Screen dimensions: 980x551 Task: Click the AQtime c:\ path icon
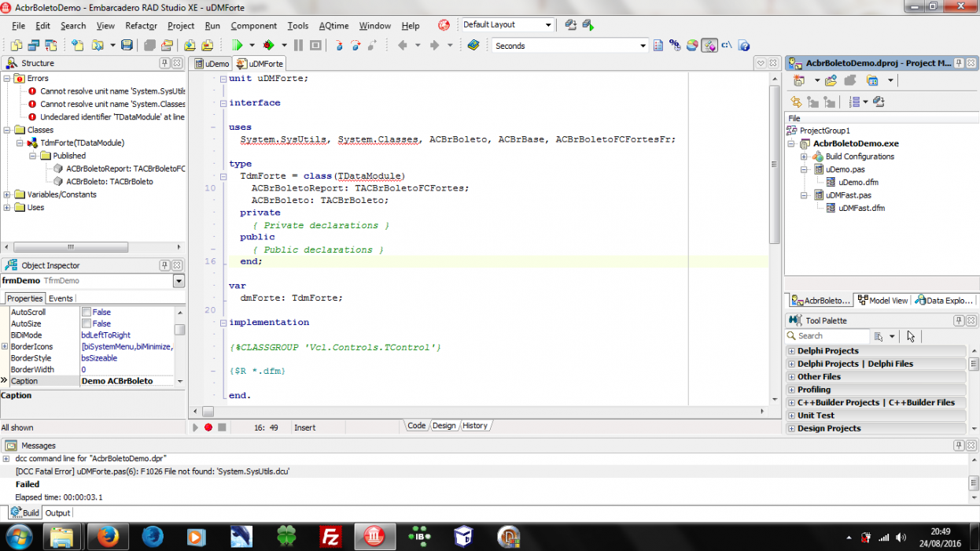(727, 46)
